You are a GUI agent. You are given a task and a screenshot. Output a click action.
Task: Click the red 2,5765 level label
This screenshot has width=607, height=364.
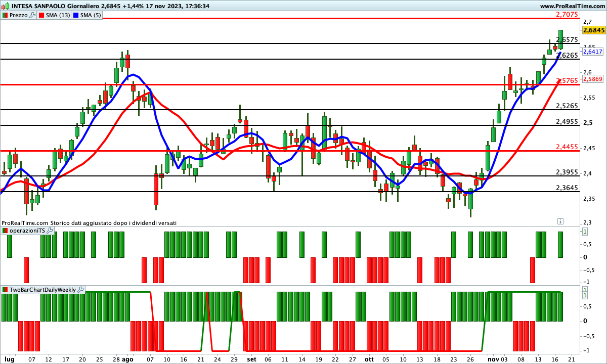567,80
